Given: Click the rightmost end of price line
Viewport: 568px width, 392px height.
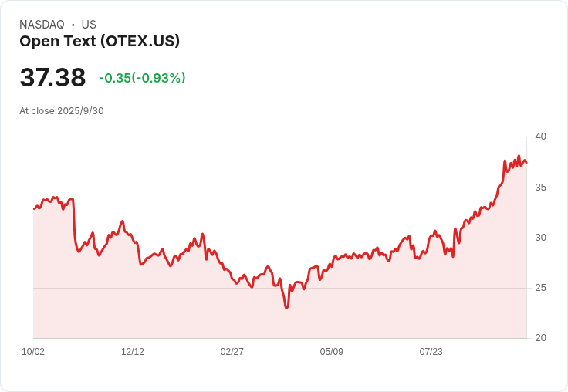Looking at the screenshot, I should coord(526,163).
